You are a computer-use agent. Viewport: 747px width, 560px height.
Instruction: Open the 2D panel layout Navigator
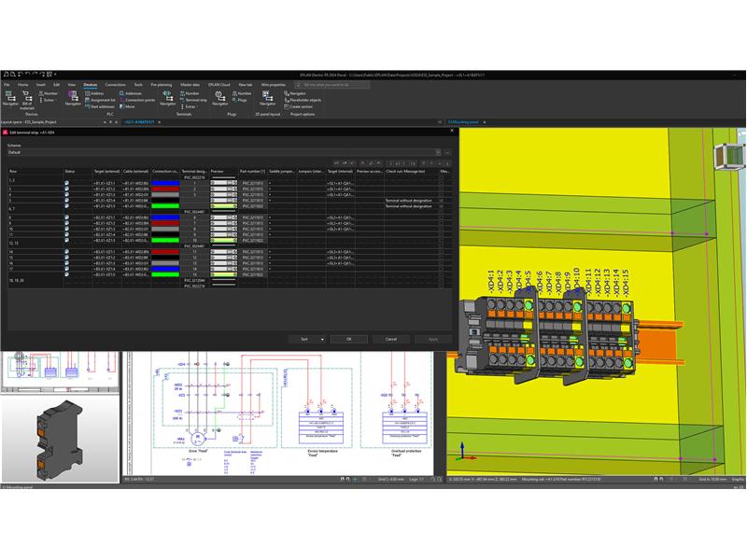click(267, 98)
